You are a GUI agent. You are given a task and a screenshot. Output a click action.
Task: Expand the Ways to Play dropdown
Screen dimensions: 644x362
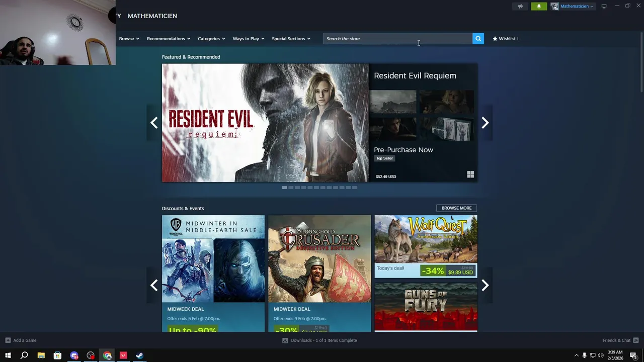249,39
